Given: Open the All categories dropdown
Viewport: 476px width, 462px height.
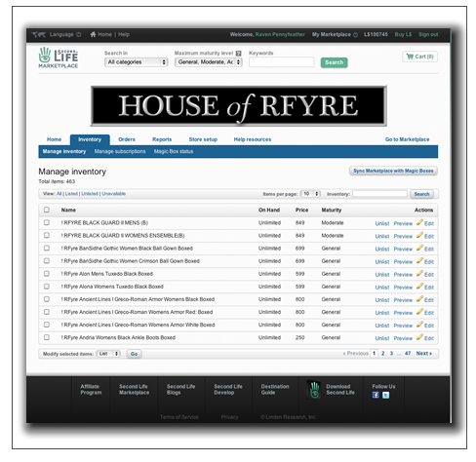Looking at the screenshot, I should 136,62.
